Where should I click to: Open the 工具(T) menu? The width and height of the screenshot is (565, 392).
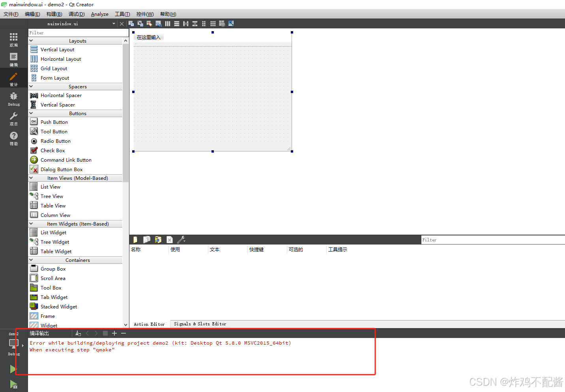(x=122, y=14)
